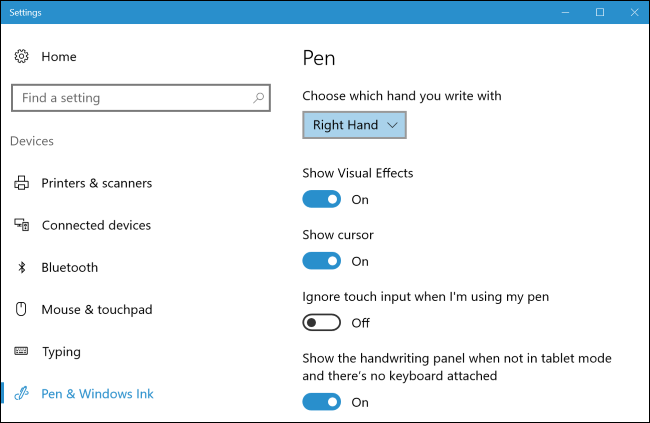650x423 pixels.
Task: Enable Ignore touch input toggle
Action: tap(322, 323)
